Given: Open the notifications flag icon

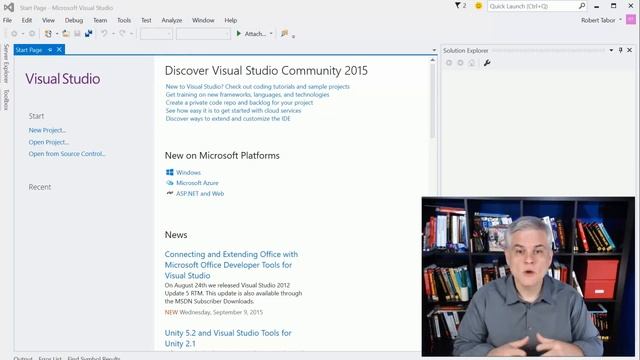Looking at the screenshot, I should click(458, 6).
